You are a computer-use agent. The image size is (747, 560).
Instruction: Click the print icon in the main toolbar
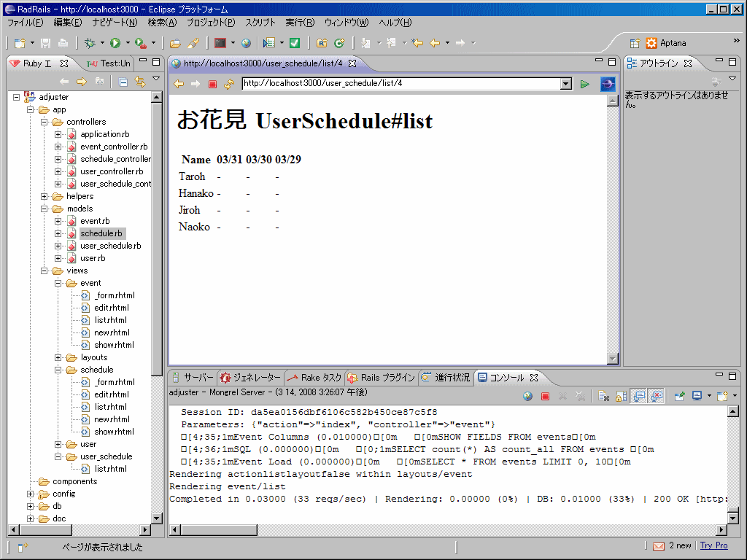point(62,43)
